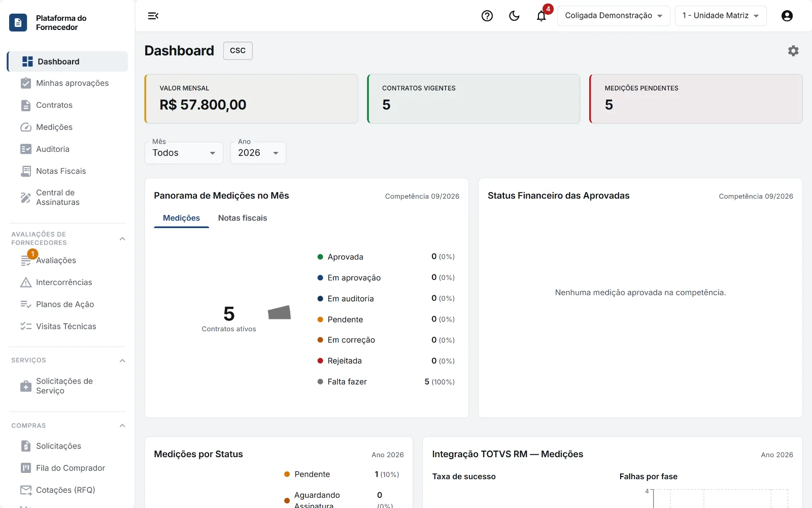The height and width of the screenshot is (508, 812).
Task: Click the Valor Mensal R$ 57.800,00 card
Action: pyautogui.click(x=251, y=99)
